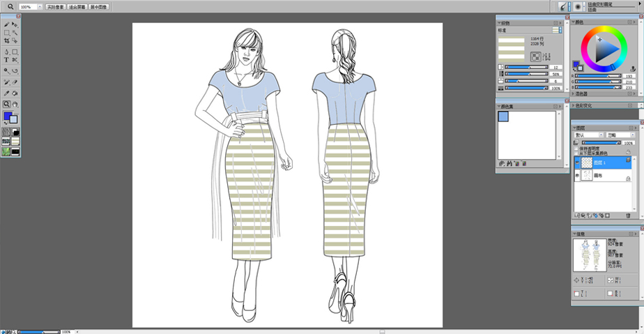Select the Magnifier tool in toolbox
644x334 pixels.
[6, 105]
